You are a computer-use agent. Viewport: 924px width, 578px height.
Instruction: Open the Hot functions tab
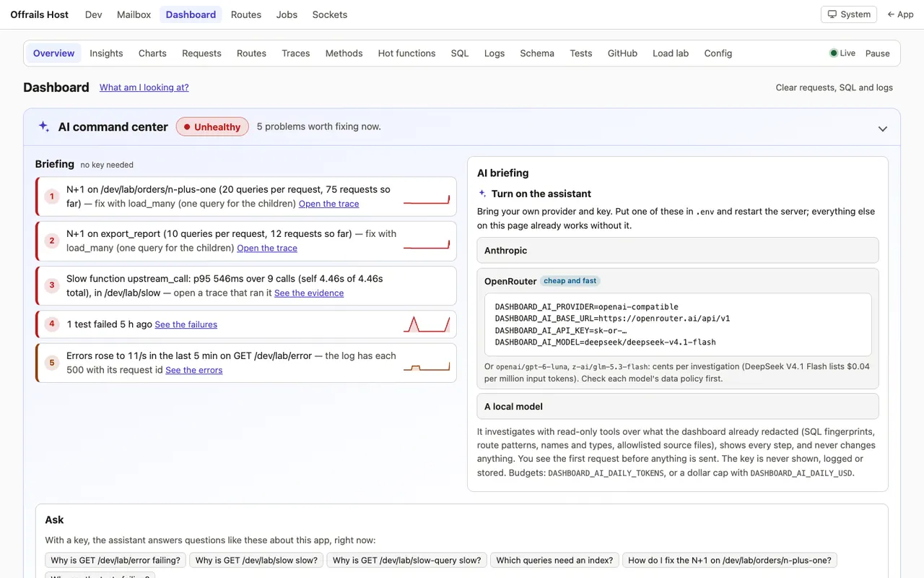406,53
